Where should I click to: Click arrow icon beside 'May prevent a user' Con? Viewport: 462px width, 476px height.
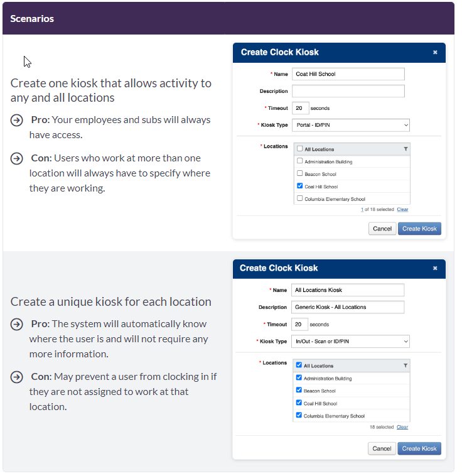pyautogui.click(x=17, y=377)
